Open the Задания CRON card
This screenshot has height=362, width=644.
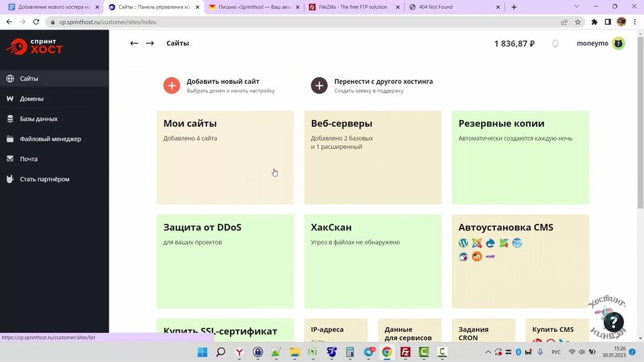(x=484, y=330)
